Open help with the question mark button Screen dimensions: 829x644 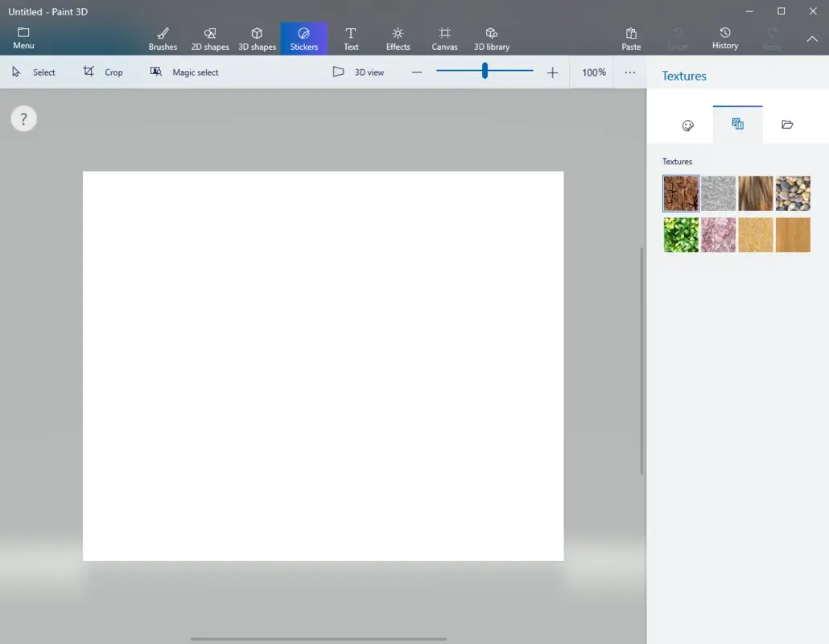[23, 118]
